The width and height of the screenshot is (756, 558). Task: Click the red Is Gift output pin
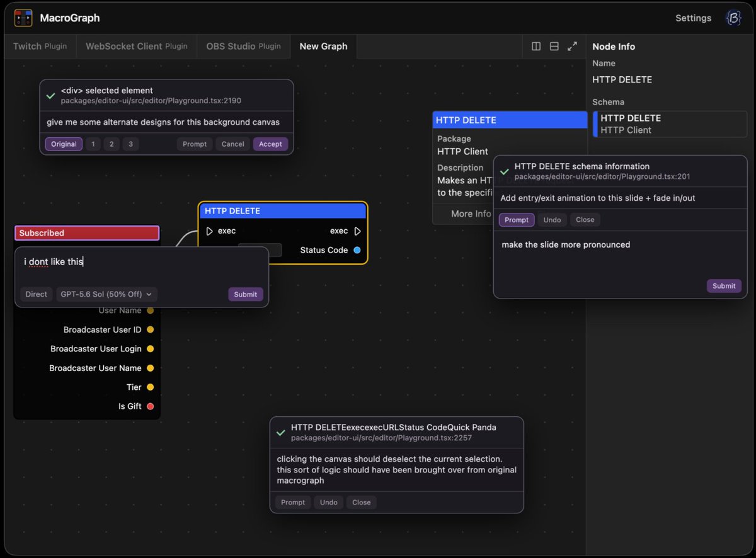tap(150, 406)
